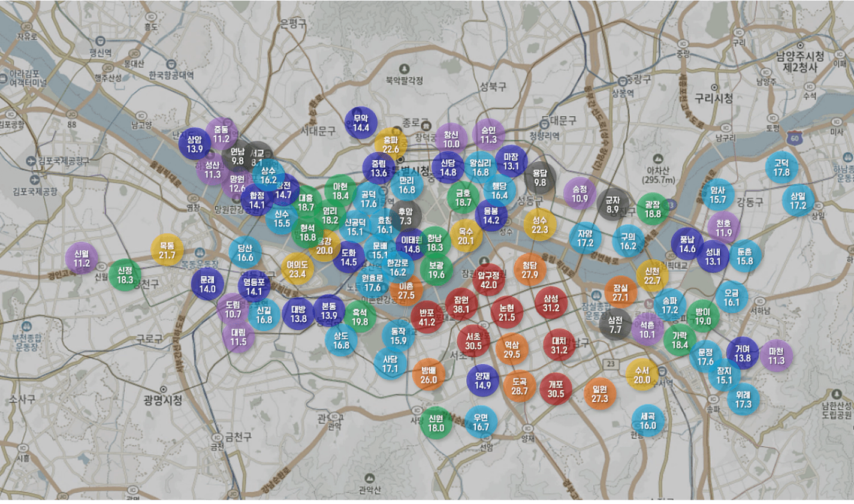This screenshot has height=504, width=854.
Task: Open the 신월 11.2 purple bubble
Action: click(82, 258)
